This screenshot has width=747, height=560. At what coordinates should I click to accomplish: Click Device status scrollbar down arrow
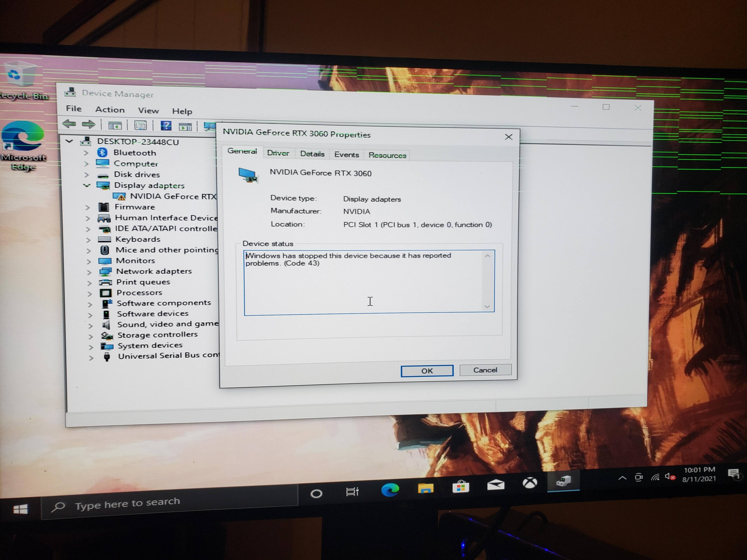tap(487, 306)
